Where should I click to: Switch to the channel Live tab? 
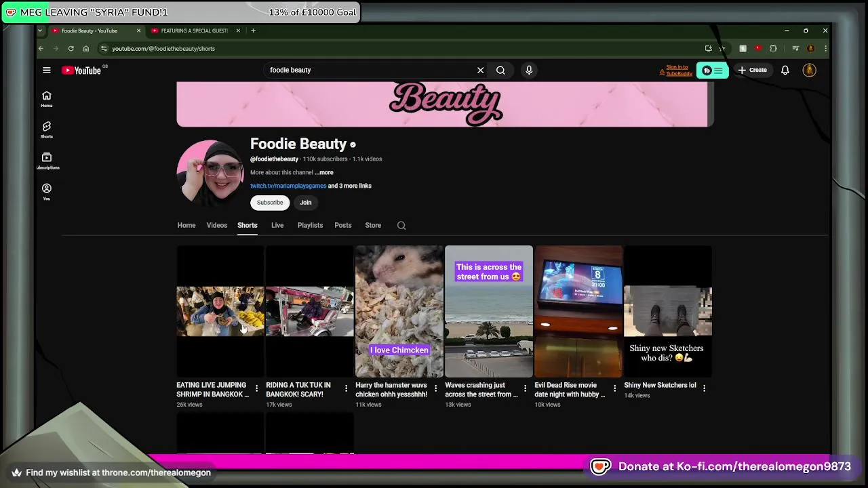coord(277,225)
